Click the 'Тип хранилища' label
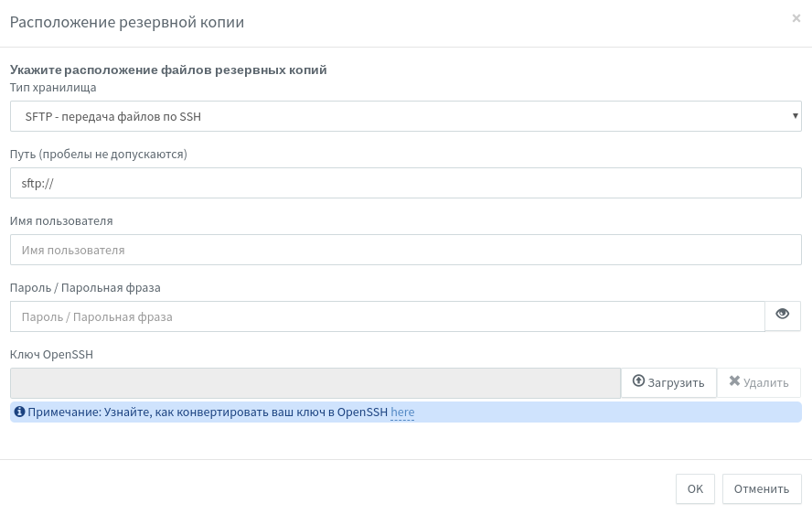The width and height of the screenshot is (812, 514). pyautogui.click(x=53, y=87)
